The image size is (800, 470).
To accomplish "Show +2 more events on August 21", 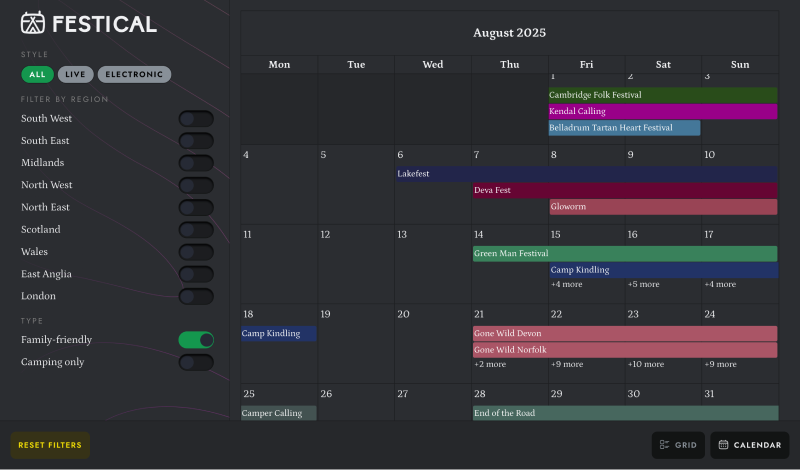I will click(x=490, y=364).
